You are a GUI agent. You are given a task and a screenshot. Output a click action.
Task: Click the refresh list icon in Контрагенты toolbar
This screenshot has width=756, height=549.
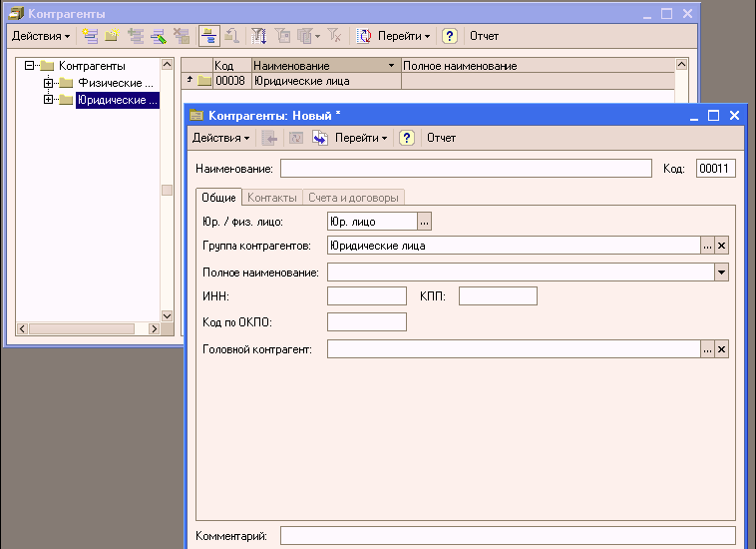pos(364,36)
